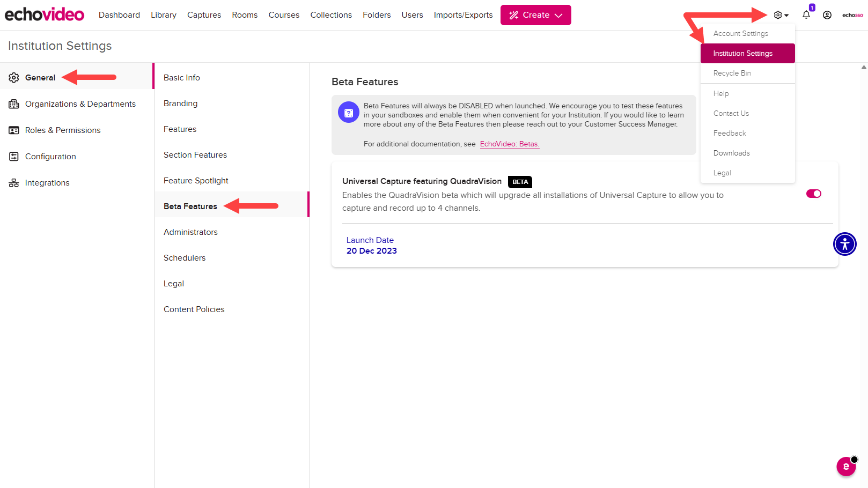
Task: Open your account profile icon
Action: (827, 15)
